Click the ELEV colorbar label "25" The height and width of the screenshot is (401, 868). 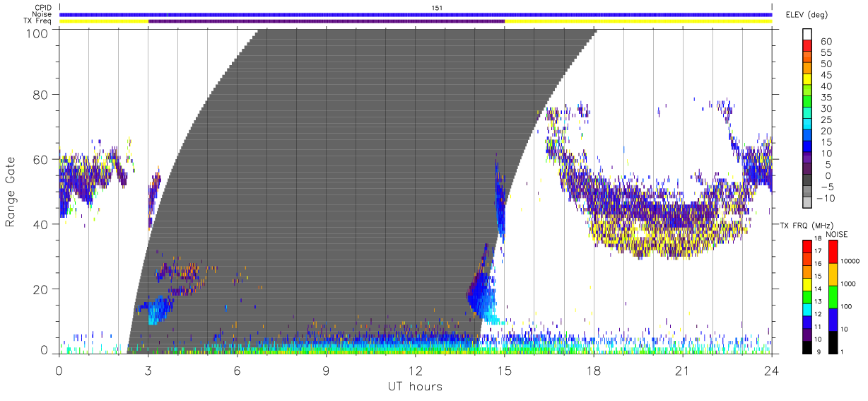tap(826, 120)
